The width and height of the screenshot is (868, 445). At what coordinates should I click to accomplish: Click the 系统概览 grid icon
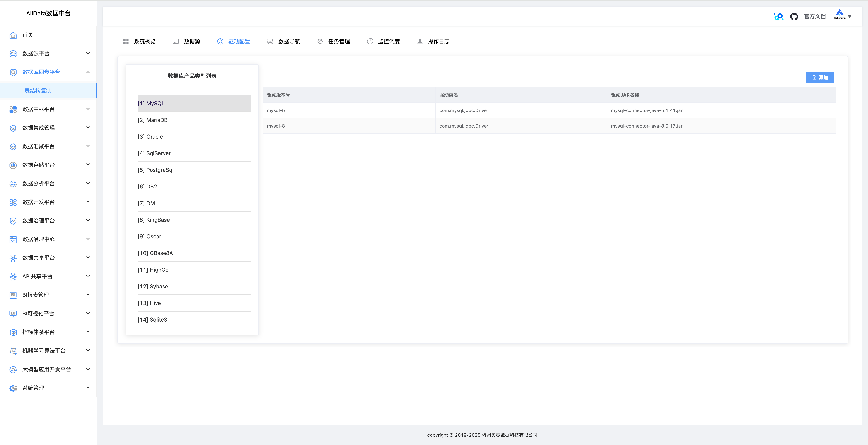[126, 41]
